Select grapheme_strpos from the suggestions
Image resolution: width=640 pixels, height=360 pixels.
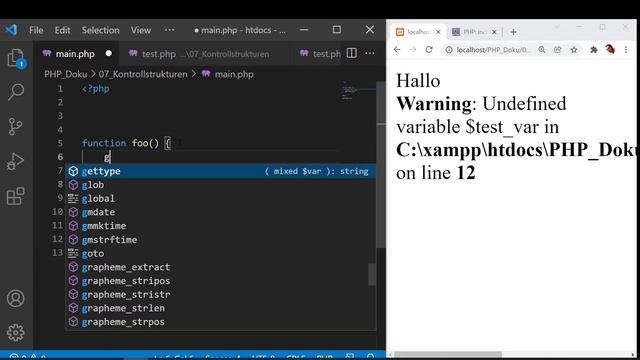pos(220,322)
